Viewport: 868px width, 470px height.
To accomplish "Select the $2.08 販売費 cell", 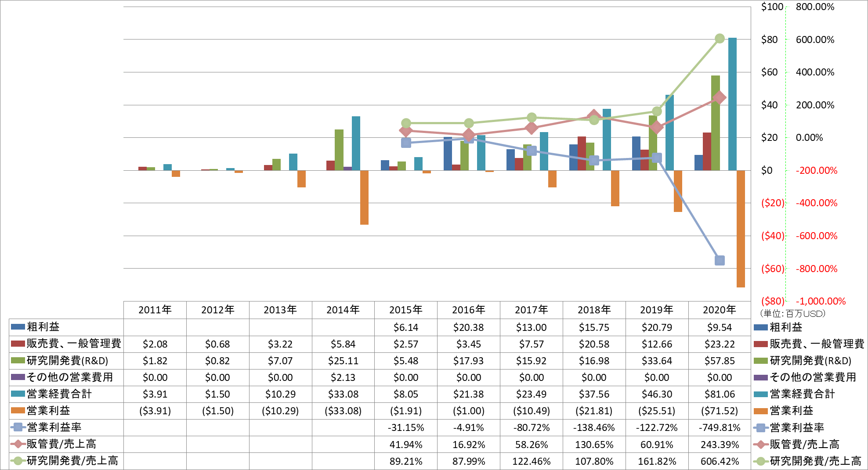I will click(x=155, y=344).
